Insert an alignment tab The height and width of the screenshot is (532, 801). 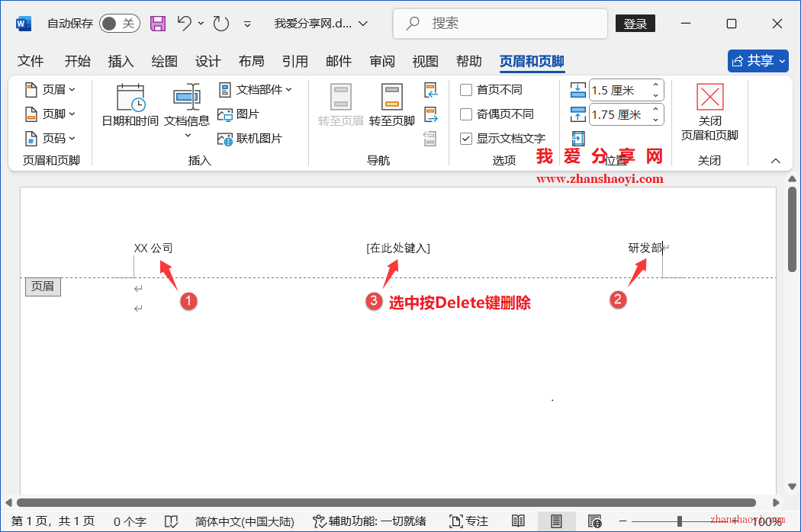[x=578, y=139]
